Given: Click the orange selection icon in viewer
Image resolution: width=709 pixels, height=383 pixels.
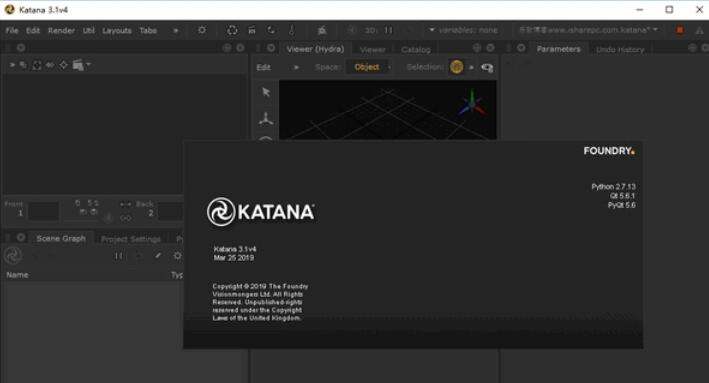Looking at the screenshot, I should click(456, 67).
